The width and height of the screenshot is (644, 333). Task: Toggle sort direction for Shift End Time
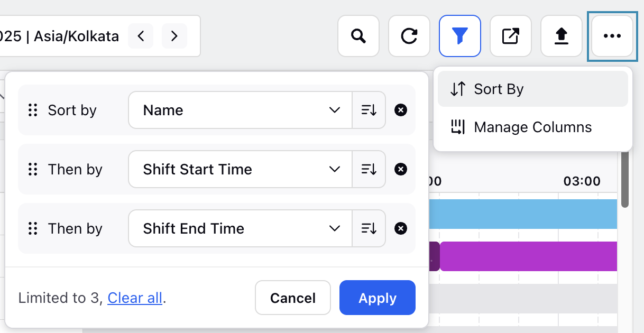click(369, 228)
